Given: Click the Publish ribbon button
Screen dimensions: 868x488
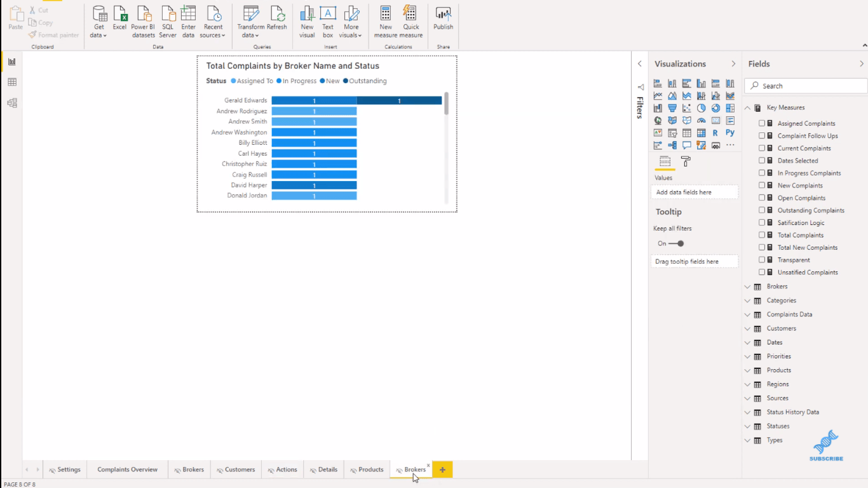Looking at the screenshot, I should pos(444,19).
